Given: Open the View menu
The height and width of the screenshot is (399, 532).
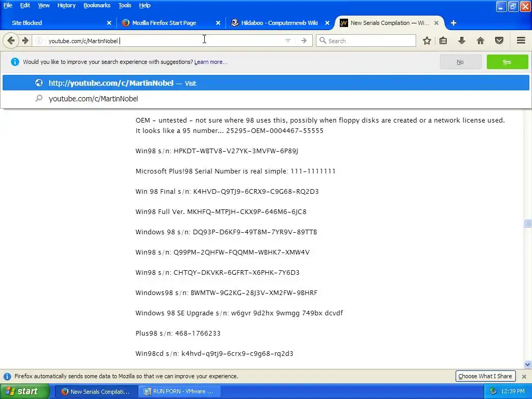Looking at the screenshot, I should pyautogui.click(x=44, y=5).
